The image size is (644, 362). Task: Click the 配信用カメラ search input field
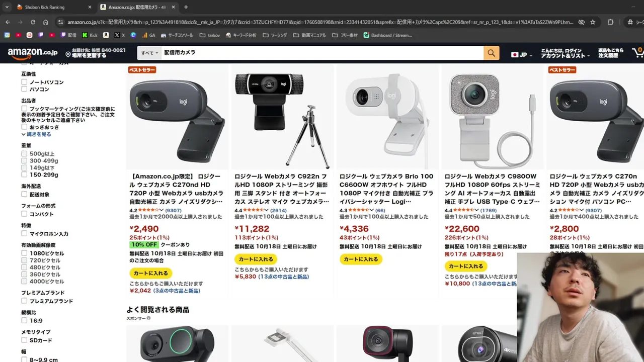(322, 53)
